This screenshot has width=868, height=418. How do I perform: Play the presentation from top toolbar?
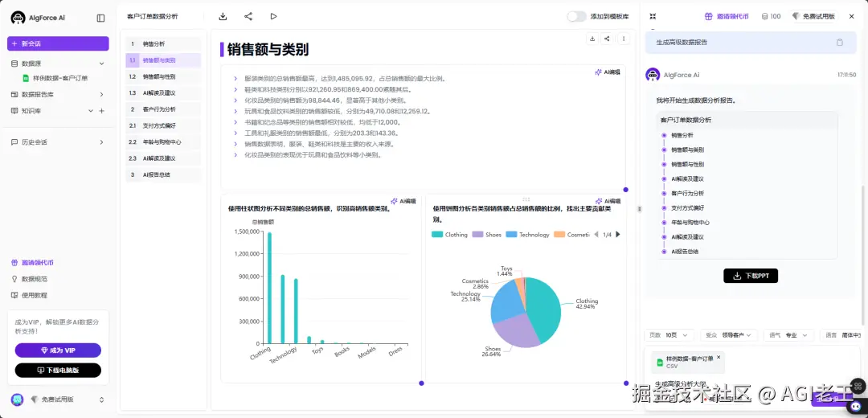click(x=273, y=17)
